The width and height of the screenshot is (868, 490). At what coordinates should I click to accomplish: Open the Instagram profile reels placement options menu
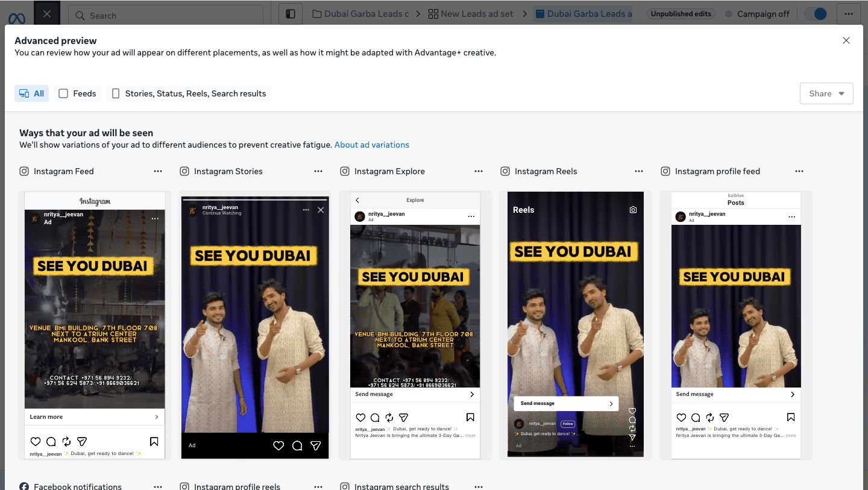click(318, 486)
